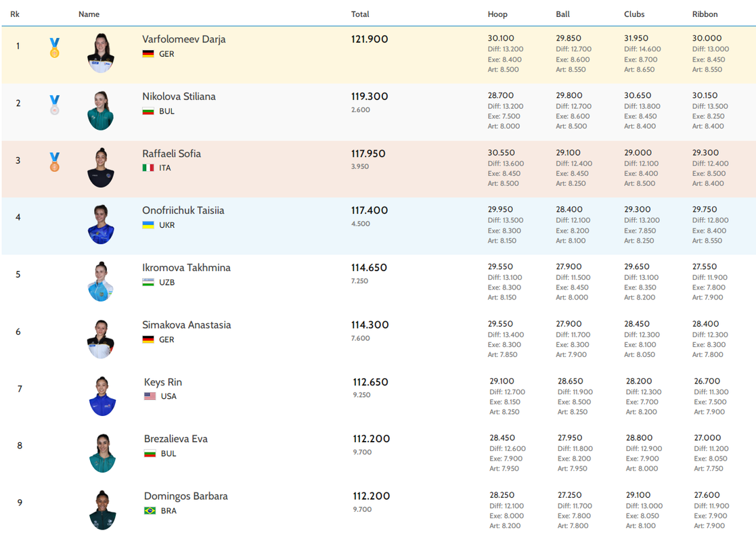Viewport: 756px width, 541px height.
Task: Open the Varfolomeev Darja name link
Action: pos(183,39)
